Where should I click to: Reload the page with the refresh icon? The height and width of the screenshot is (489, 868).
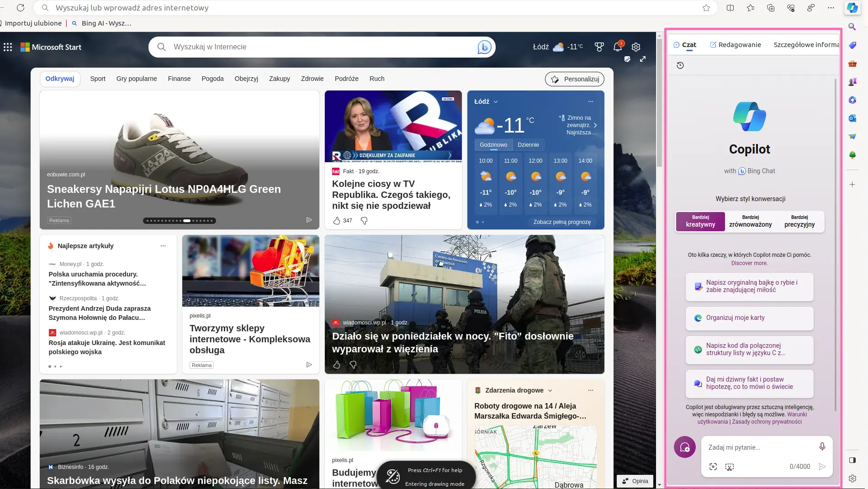tap(21, 8)
